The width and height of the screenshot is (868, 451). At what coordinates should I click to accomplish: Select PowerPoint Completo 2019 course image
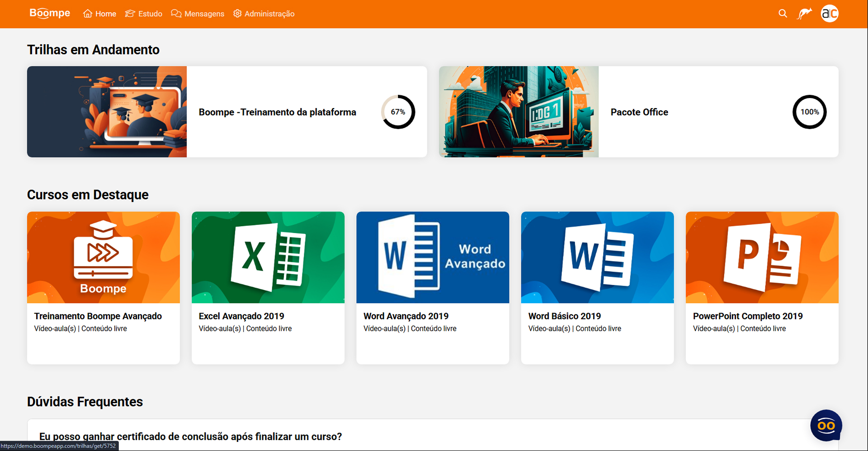tap(762, 257)
